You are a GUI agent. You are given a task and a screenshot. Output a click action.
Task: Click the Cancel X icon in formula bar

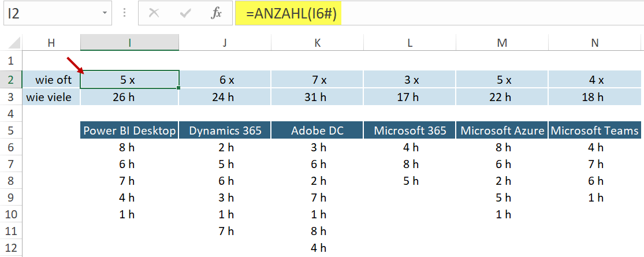click(154, 13)
